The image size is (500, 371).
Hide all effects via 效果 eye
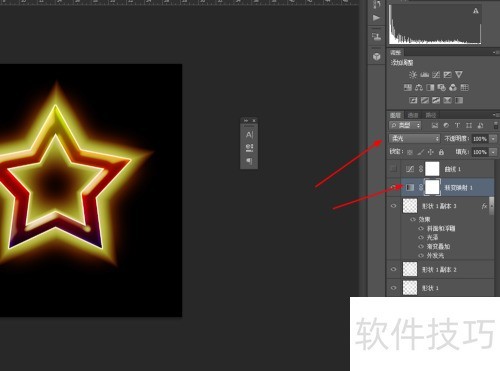(413, 219)
